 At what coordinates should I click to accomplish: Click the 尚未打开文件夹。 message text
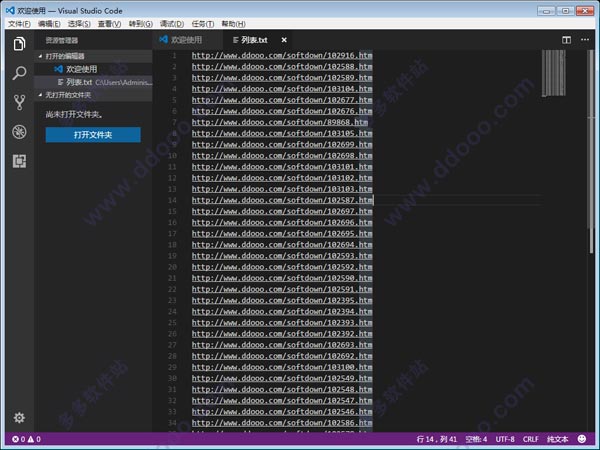point(74,114)
